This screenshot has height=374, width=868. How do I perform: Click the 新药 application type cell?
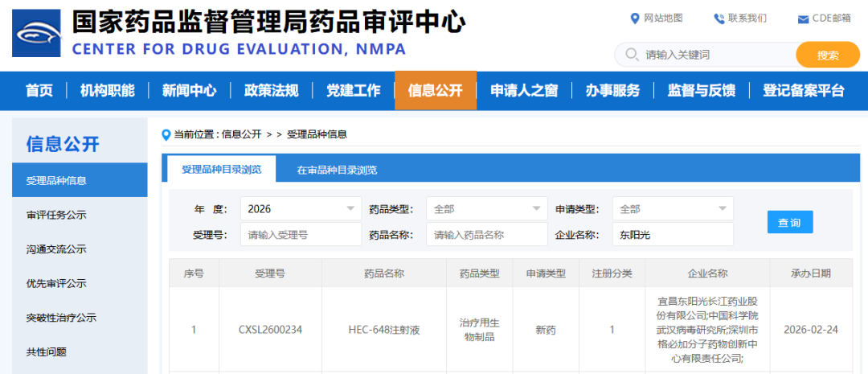pyautogui.click(x=546, y=330)
